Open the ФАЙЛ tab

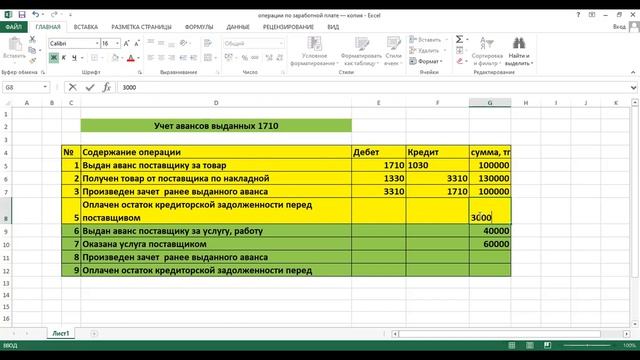click(13, 27)
